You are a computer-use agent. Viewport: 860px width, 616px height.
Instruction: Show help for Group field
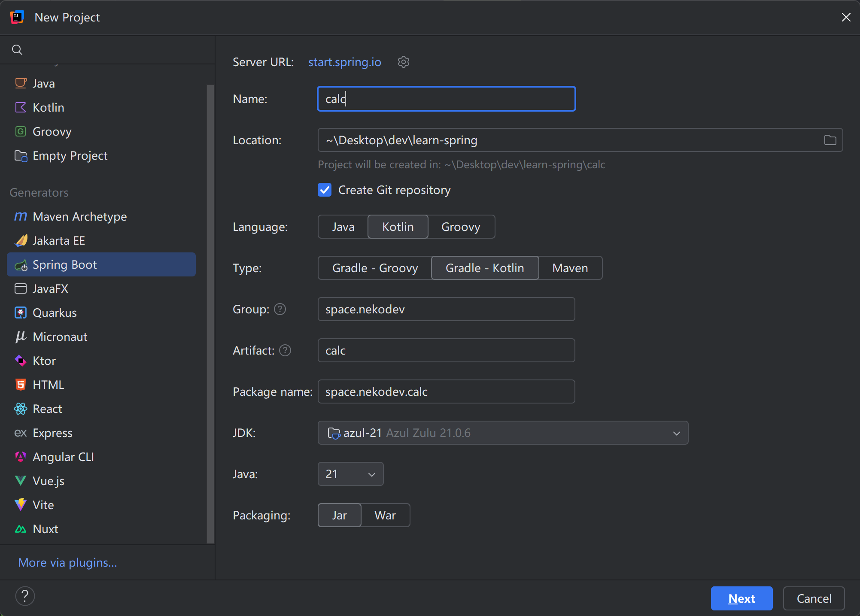click(280, 309)
